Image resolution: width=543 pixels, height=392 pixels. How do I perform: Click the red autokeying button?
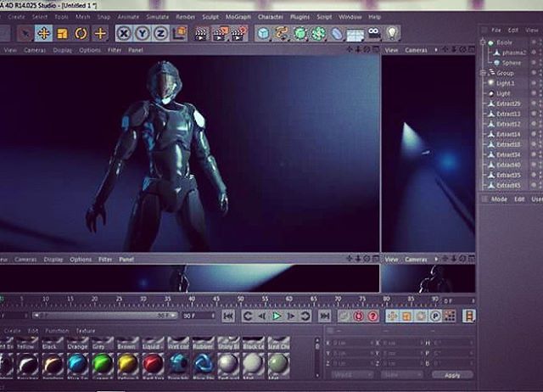(x=358, y=316)
